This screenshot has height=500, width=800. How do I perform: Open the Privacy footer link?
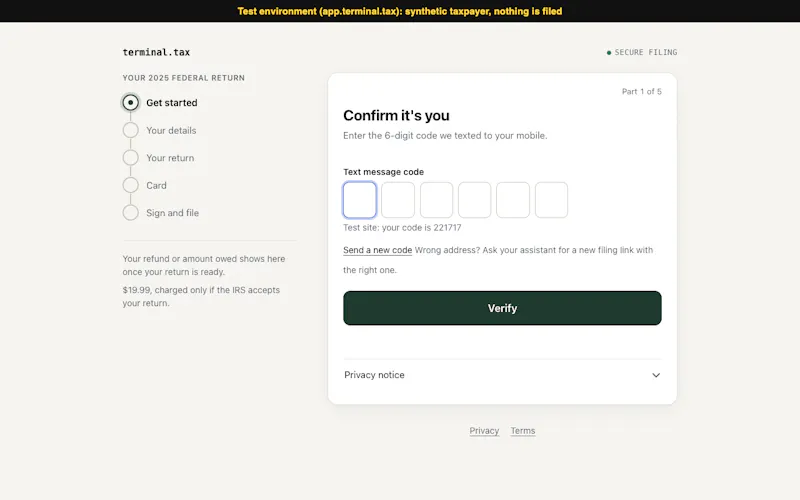[484, 431]
